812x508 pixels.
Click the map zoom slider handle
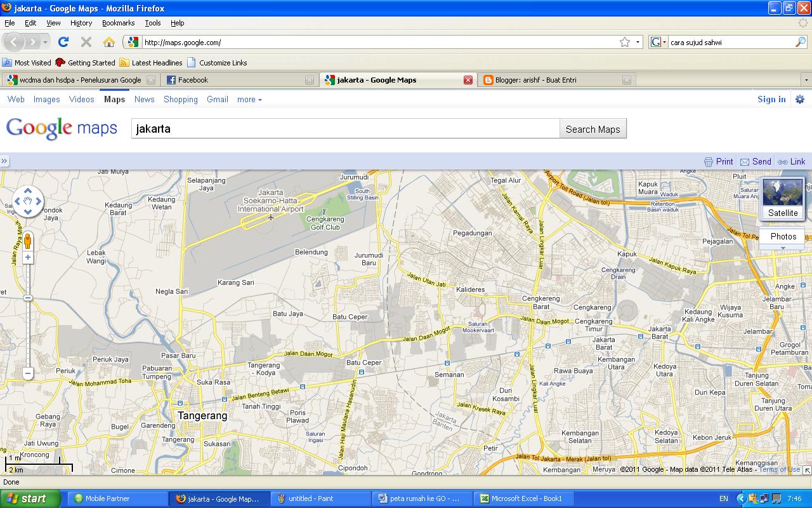(x=28, y=297)
